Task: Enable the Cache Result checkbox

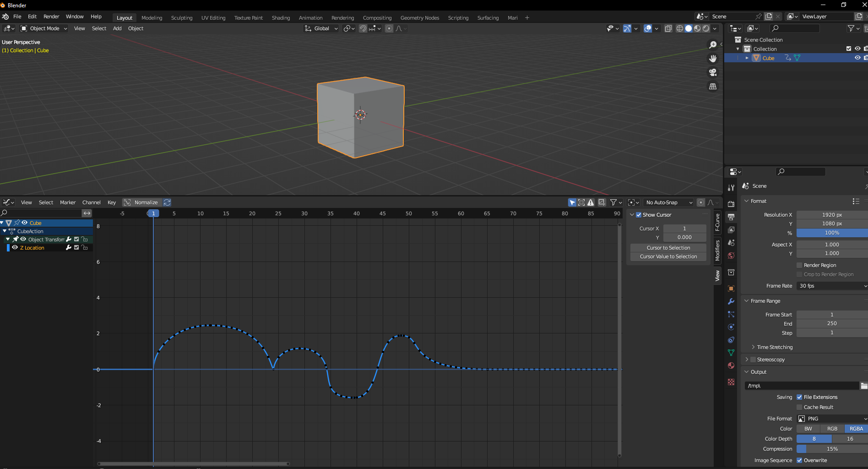Action: [799, 407]
